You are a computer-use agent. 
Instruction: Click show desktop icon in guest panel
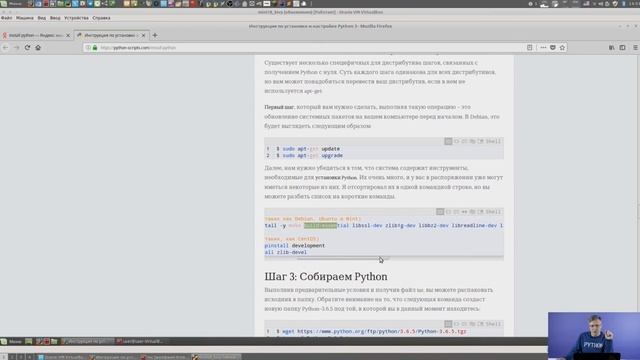(x=28, y=341)
